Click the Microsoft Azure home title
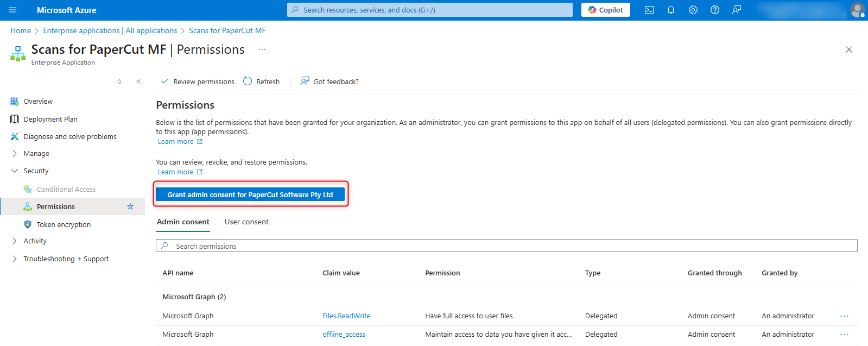This screenshot has height=346, width=868. tap(66, 10)
